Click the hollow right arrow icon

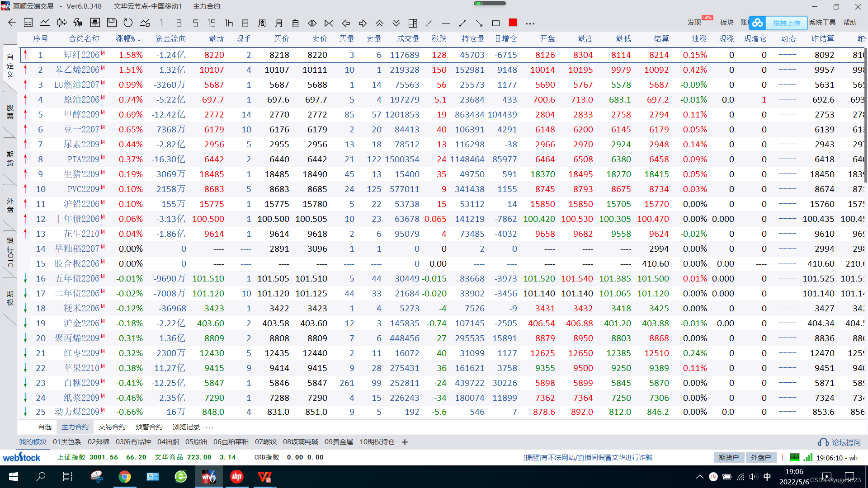pos(363,23)
